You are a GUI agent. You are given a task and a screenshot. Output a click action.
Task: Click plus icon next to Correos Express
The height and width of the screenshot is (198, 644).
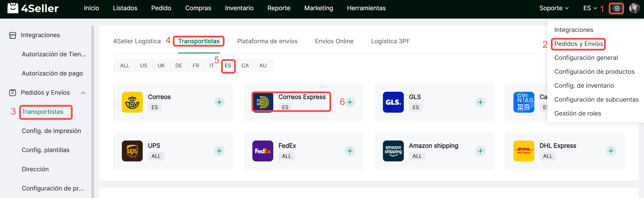350,102
